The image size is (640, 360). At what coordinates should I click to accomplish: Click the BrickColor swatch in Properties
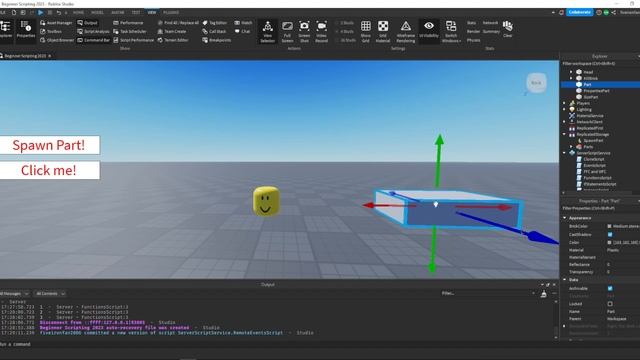pos(609,226)
